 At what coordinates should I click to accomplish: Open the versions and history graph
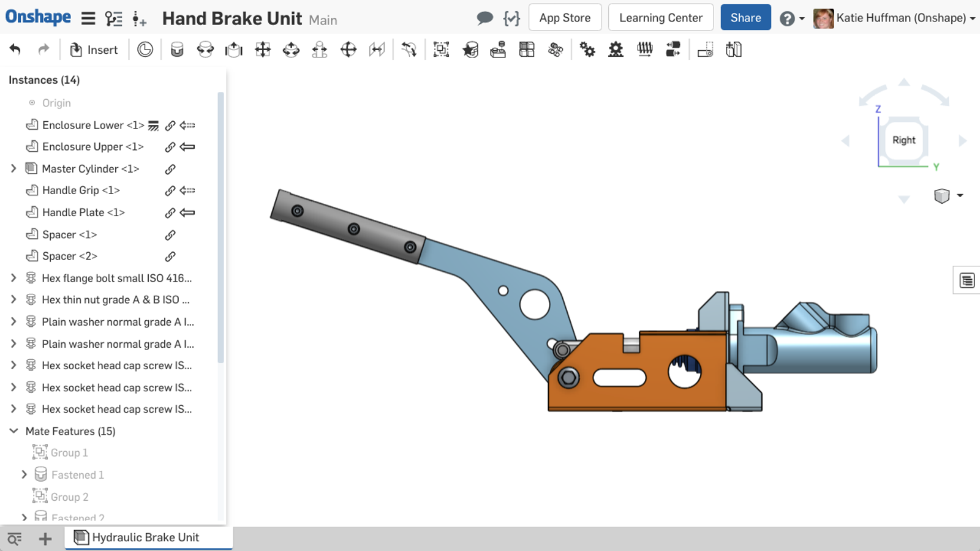click(113, 18)
